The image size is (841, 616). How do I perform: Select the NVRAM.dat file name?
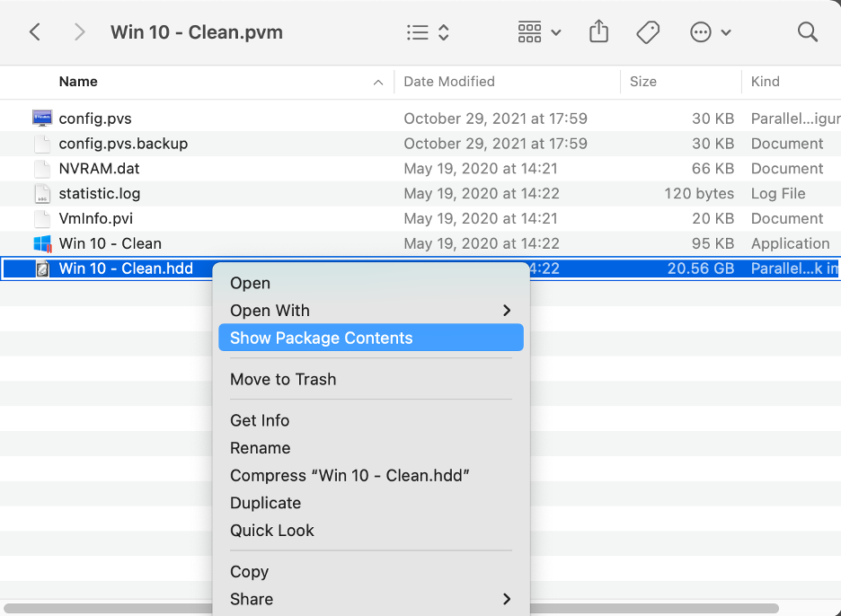pyautogui.click(x=99, y=168)
